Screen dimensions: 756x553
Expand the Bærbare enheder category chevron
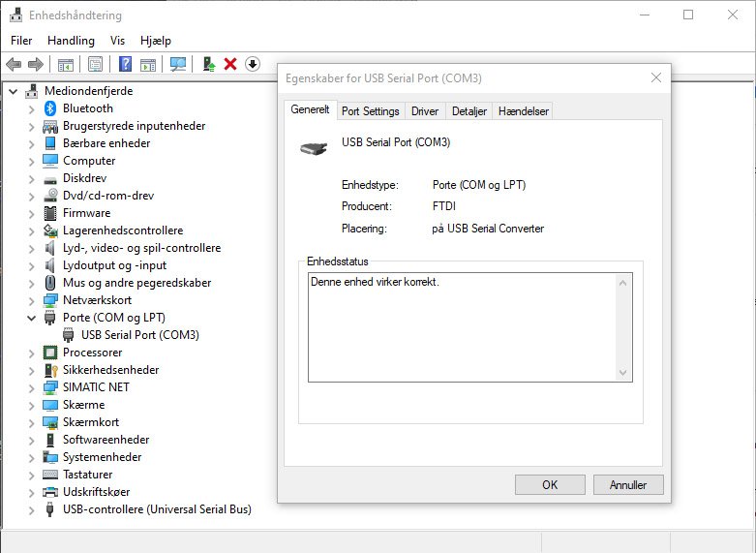click(x=31, y=143)
